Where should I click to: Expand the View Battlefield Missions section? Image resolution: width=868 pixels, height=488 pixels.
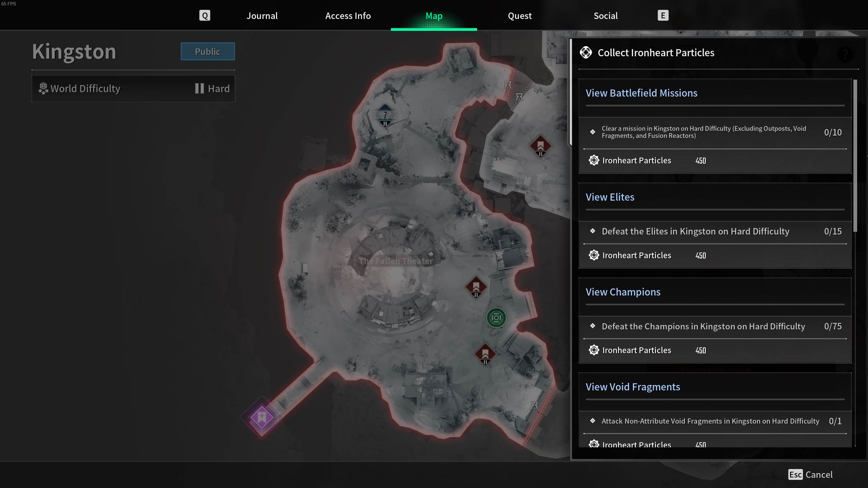click(642, 93)
